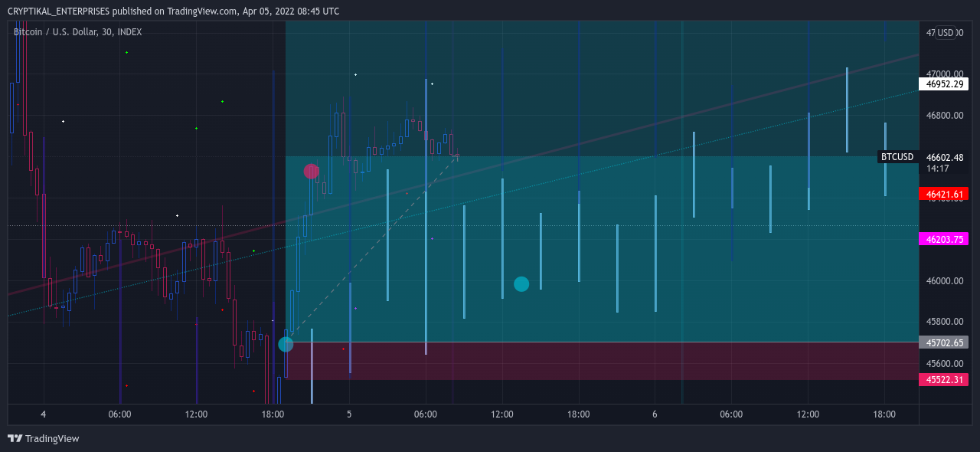Viewport: 980px width, 452px height.
Task: Click the CRYPTIKAL_ENTERPRISES publisher header text
Action: pos(59,11)
